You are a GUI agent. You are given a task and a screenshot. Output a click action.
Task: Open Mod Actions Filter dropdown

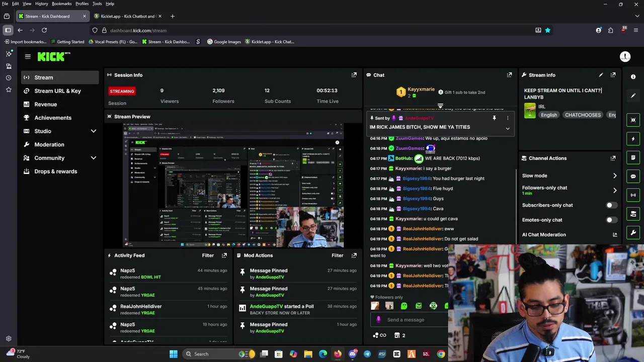click(x=337, y=255)
